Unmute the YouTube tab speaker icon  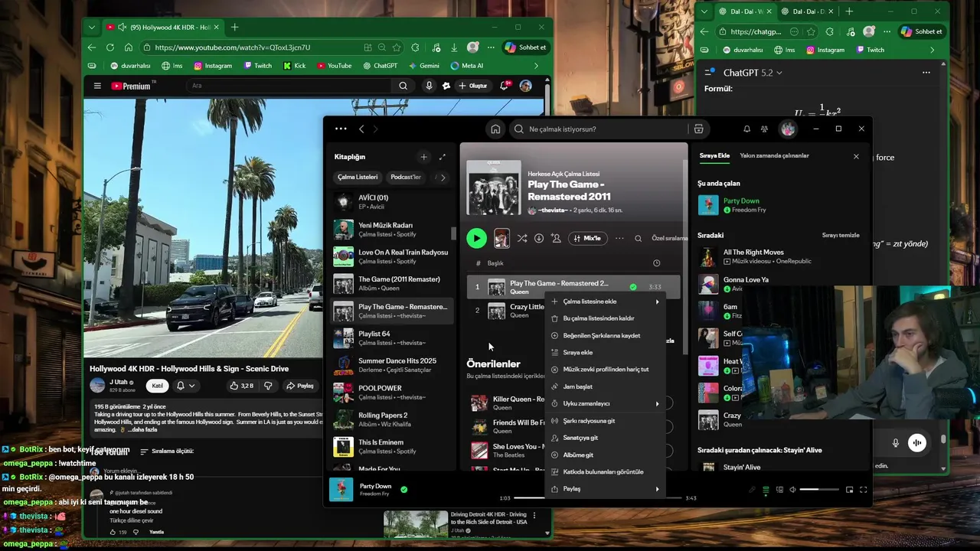point(122,28)
